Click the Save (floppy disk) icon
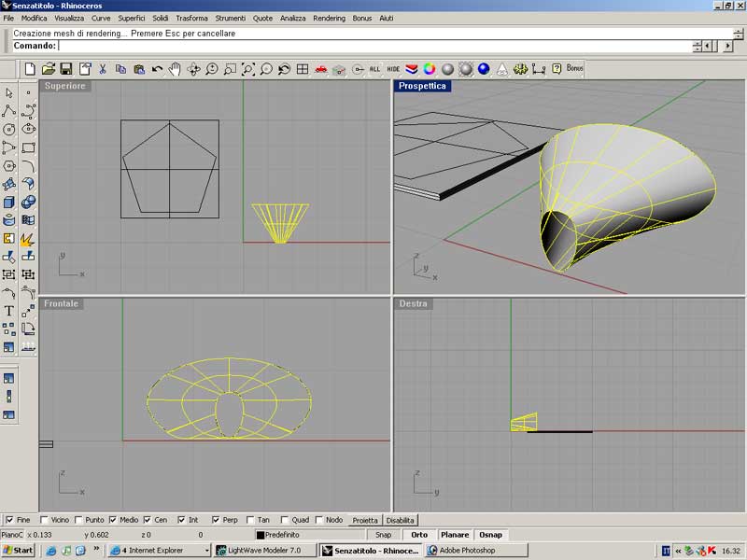Image resolution: width=747 pixels, height=560 pixels. coord(66,69)
